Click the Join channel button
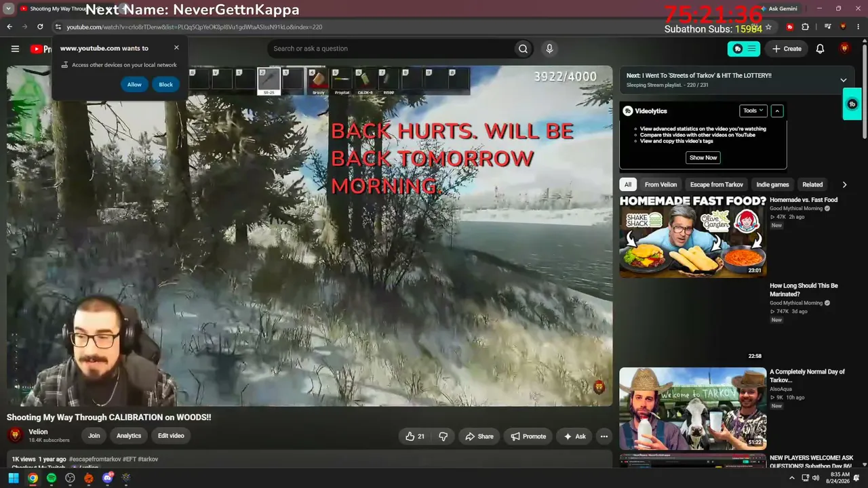The height and width of the screenshot is (488, 868). 94,436
